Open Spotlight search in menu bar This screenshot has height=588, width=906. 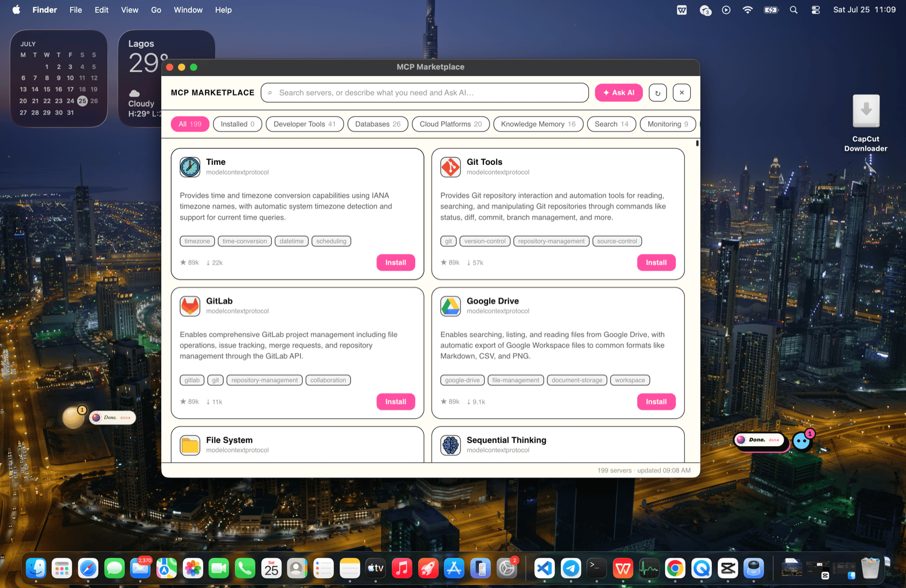(x=793, y=10)
